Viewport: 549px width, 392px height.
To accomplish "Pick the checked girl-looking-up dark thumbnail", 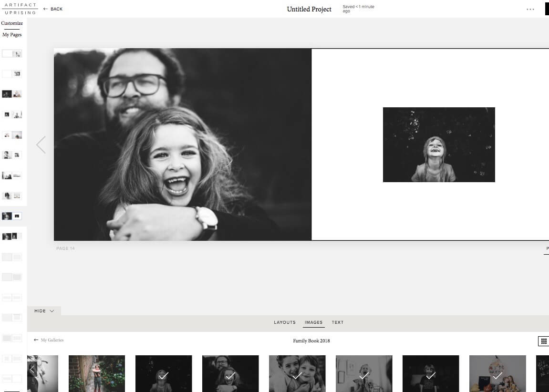I will tap(164, 373).
